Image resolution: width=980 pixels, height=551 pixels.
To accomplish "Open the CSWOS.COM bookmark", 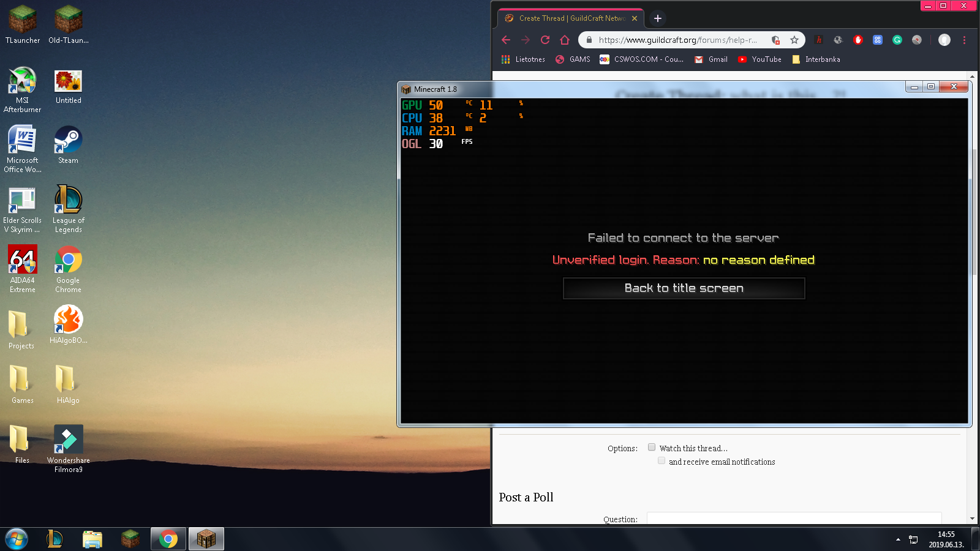I will click(x=641, y=59).
